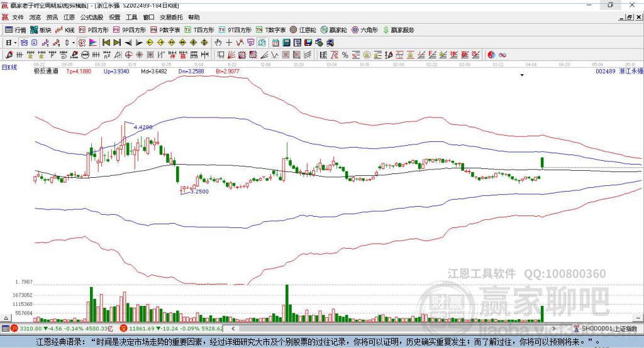644x348 pixels.
Task: Open the 帮助 menu
Action: 194,17
